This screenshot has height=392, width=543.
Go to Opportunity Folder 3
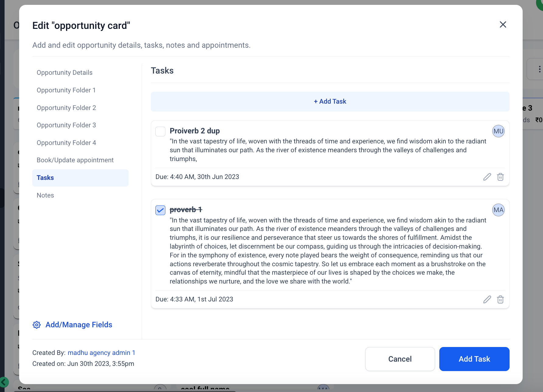point(66,125)
